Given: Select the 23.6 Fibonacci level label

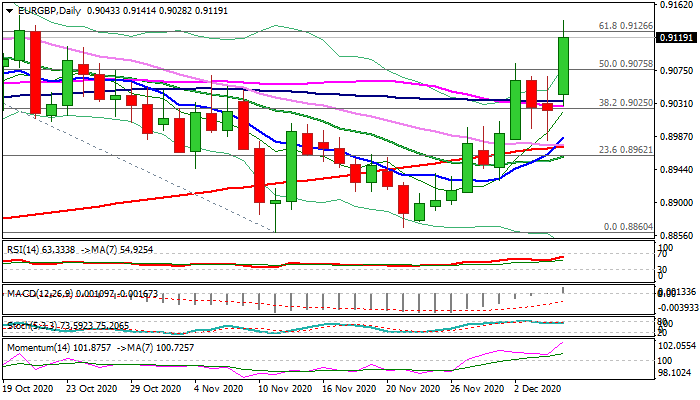Looking at the screenshot, I should point(625,149).
